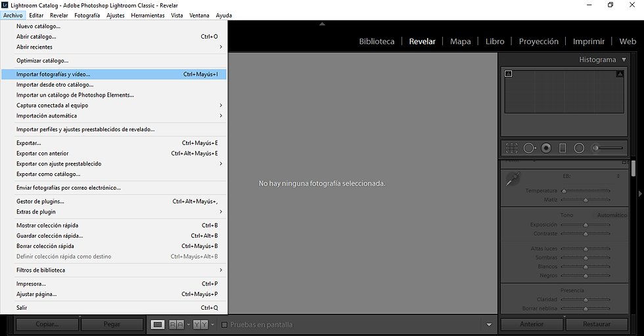
Task: Click the Restaurar button
Action: (x=597, y=324)
